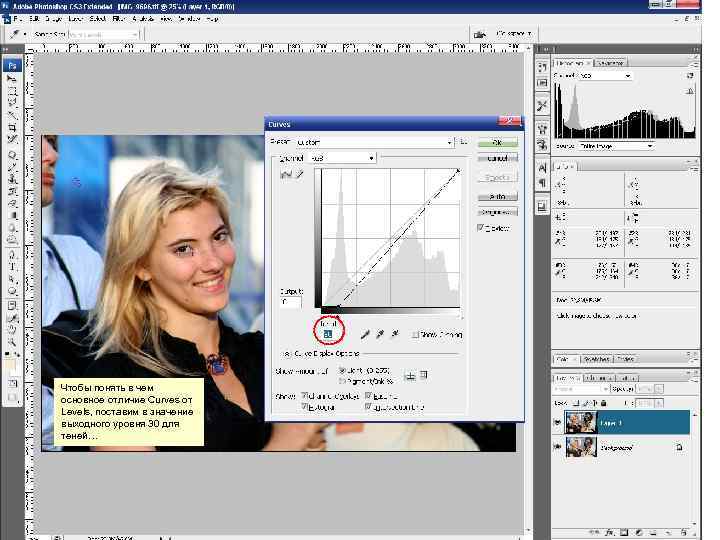Select the Rectangular Marquee tool

(x=11, y=90)
